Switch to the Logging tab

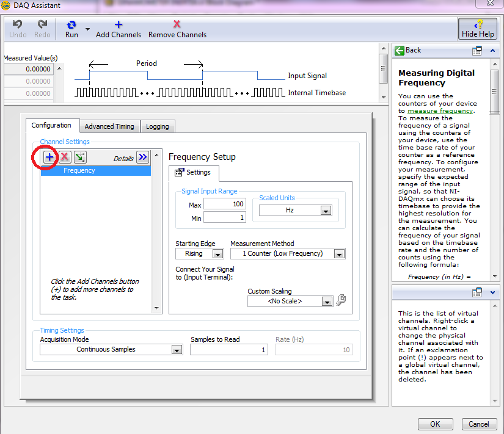coord(158,126)
